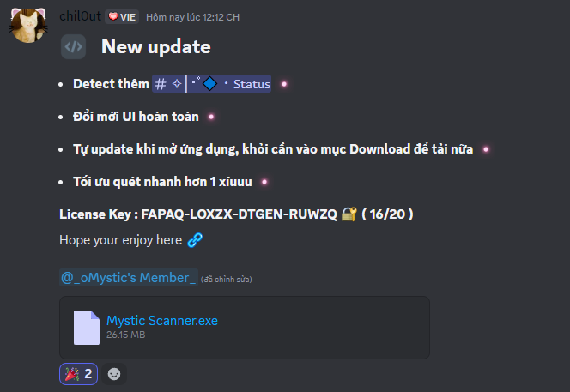Screen dimensions: 570x392
Task: Open the add reaction smiley button
Action: tap(114, 374)
